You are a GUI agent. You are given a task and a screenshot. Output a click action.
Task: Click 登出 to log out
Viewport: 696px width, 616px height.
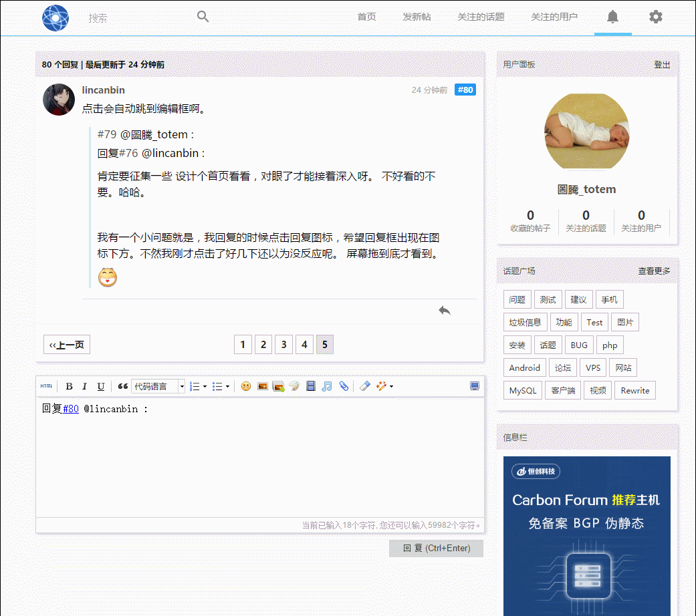(661, 65)
